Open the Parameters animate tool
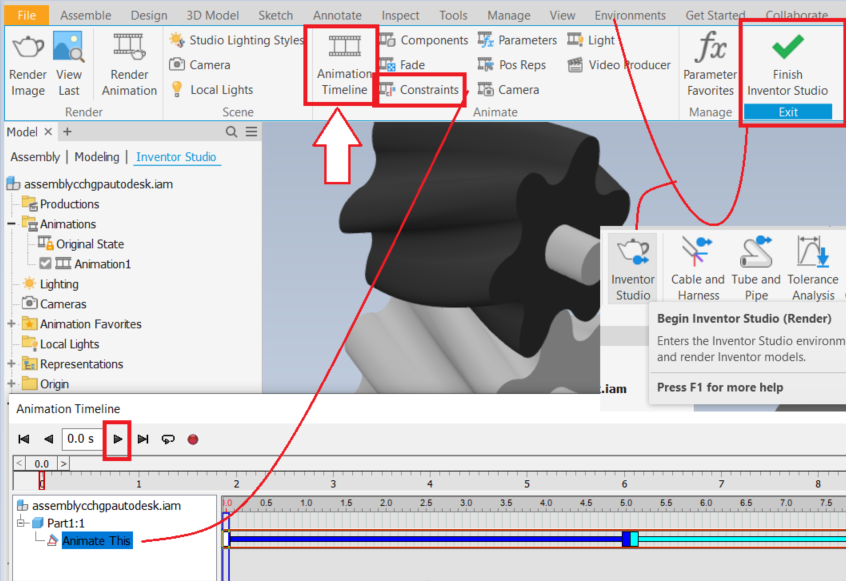The width and height of the screenshot is (846, 581). pyautogui.click(x=517, y=40)
